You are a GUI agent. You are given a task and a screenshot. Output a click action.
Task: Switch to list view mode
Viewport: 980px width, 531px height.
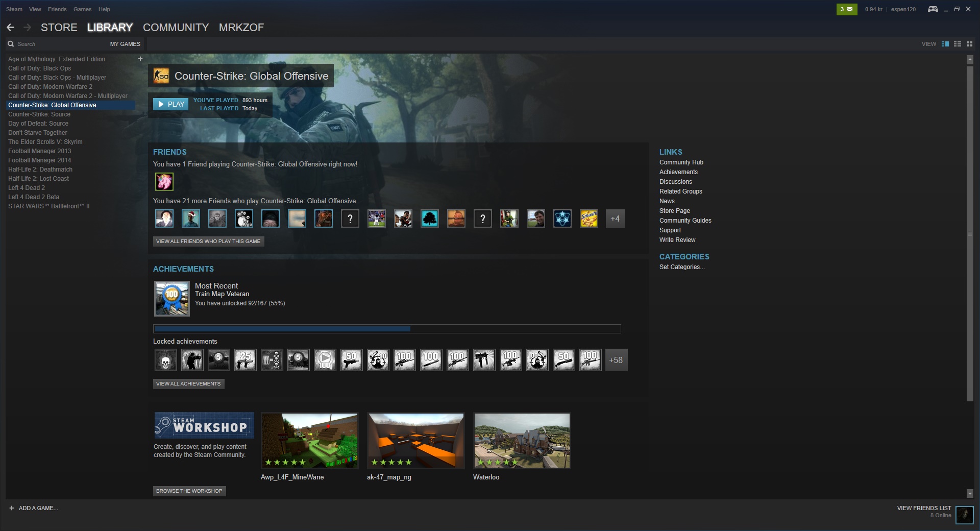tap(958, 44)
